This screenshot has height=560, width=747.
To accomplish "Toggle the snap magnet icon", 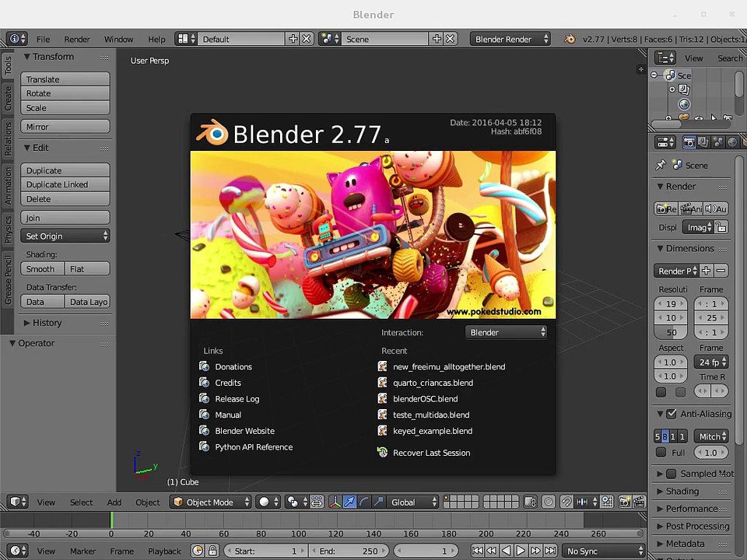I will tap(566, 502).
